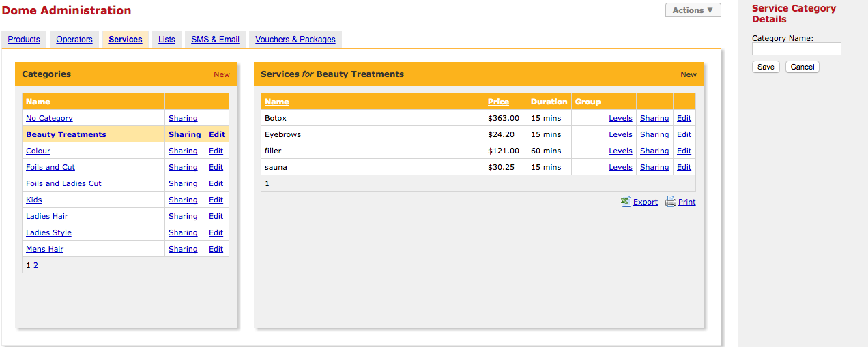Click the Print link
The image size is (868, 347).
(x=687, y=202)
